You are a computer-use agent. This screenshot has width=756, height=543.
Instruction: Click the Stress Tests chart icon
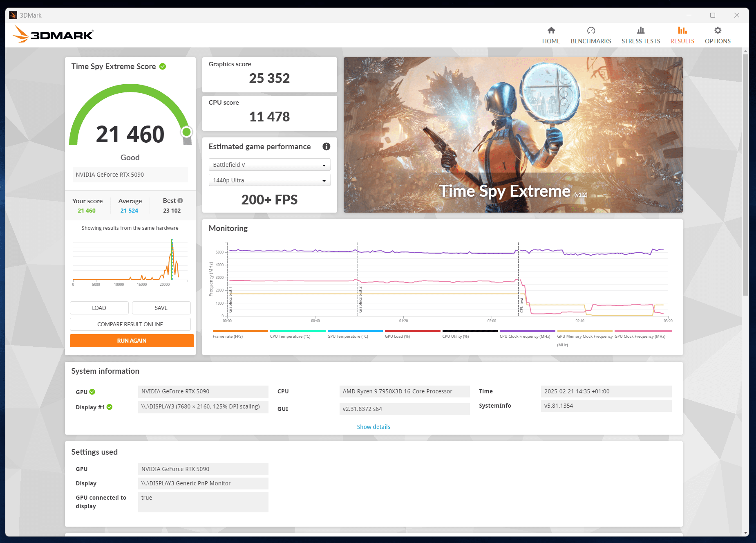(640, 30)
